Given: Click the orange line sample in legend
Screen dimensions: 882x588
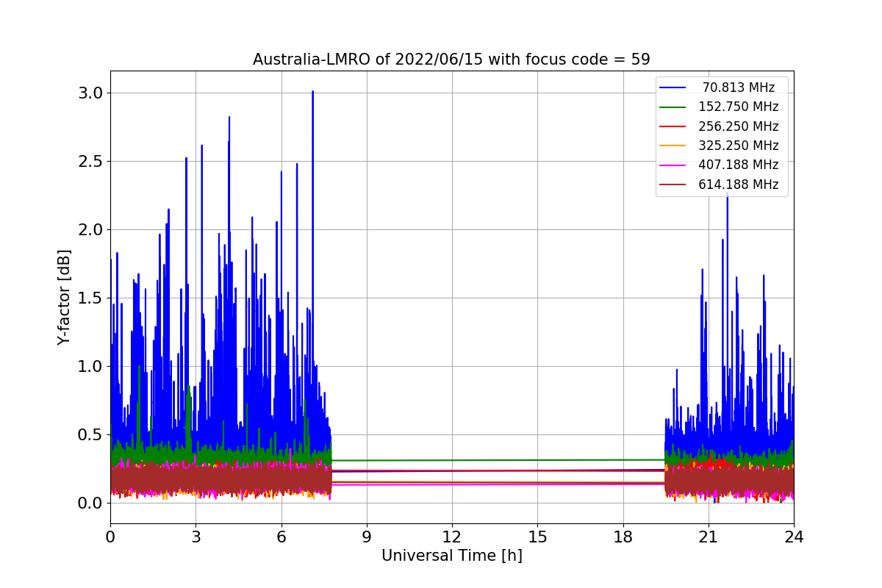Looking at the screenshot, I should (x=673, y=146).
